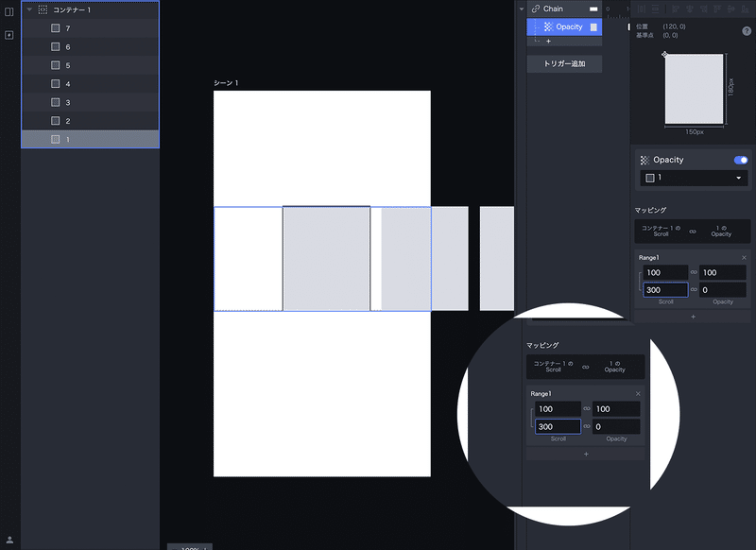The image size is (756, 550).
Task: Click the Scroll end field showing 300
Action: coord(665,290)
